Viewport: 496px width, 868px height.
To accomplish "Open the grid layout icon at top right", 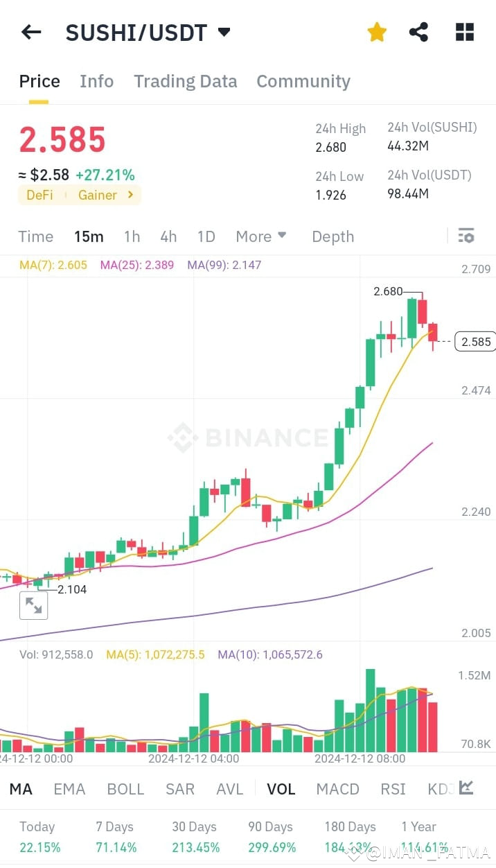I will coord(464,31).
